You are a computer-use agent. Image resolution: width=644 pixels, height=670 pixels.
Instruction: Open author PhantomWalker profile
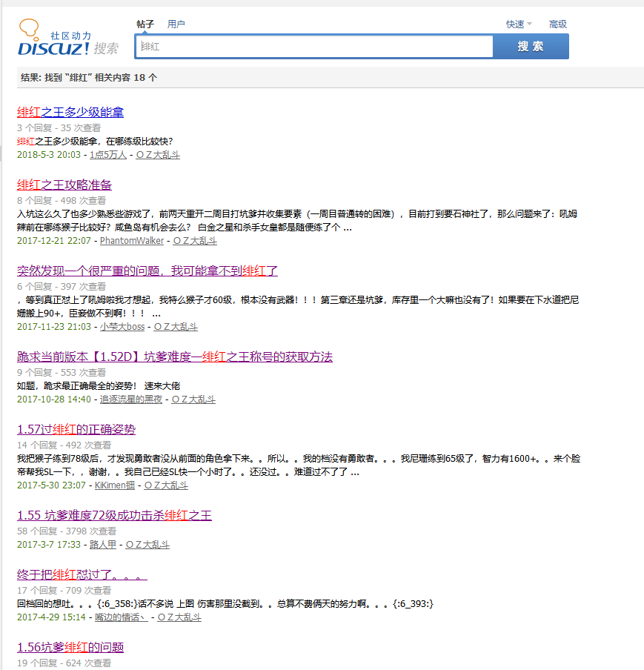(132, 241)
